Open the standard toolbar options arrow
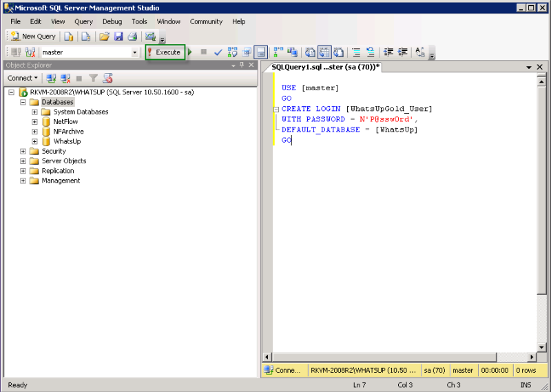Image resolution: width=551 pixels, height=392 pixels. coord(163,38)
